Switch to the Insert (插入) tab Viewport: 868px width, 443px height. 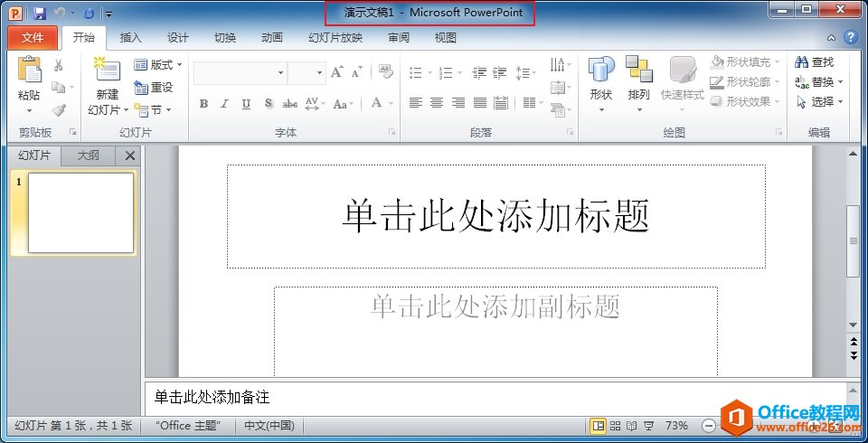130,38
